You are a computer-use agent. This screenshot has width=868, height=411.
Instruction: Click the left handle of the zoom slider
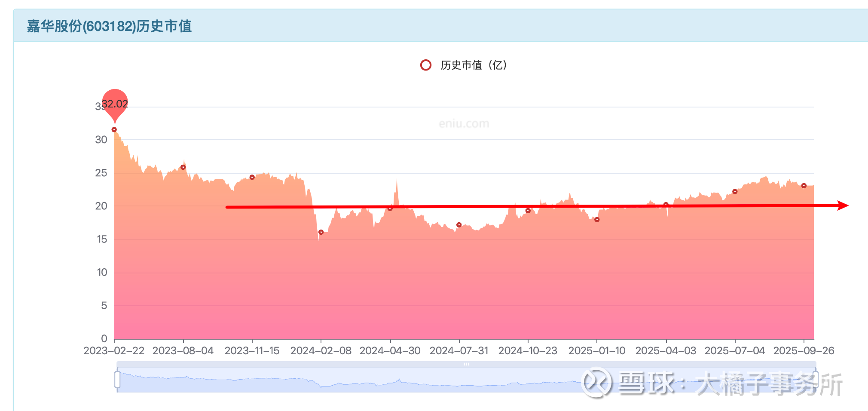117,380
